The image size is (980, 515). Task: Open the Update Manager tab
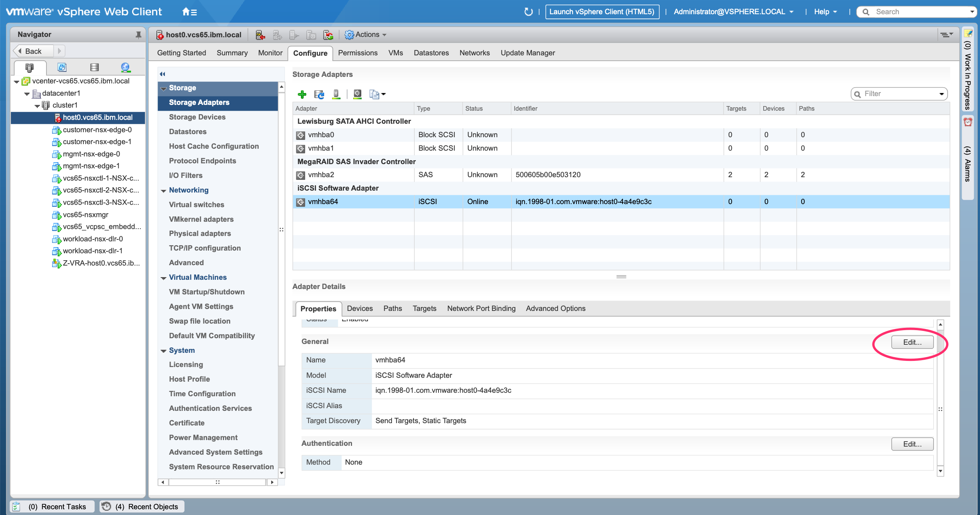coord(528,53)
